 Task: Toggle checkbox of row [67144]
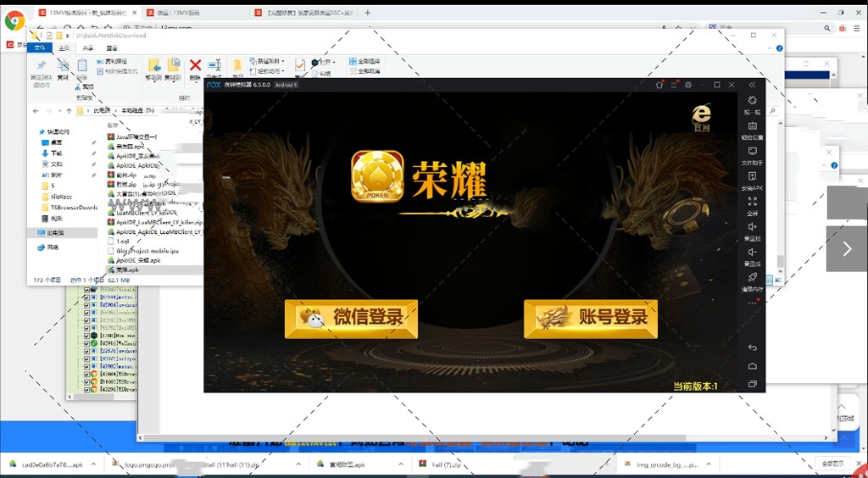(x=86, y=297)
